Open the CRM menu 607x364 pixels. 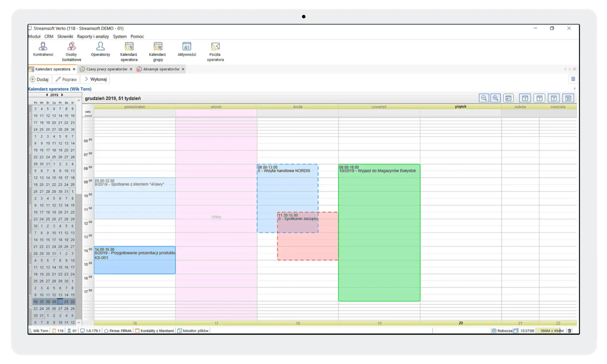click(49, 36)
